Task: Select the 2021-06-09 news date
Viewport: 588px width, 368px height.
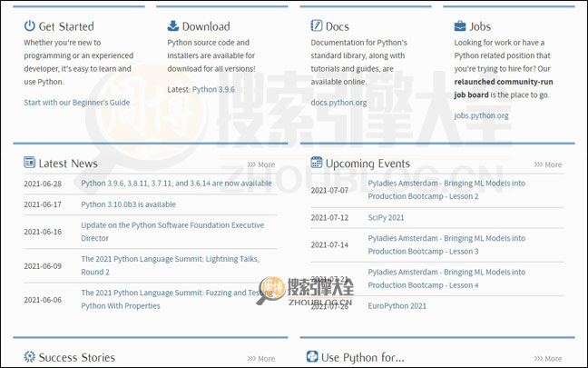Action: [43, 266]
